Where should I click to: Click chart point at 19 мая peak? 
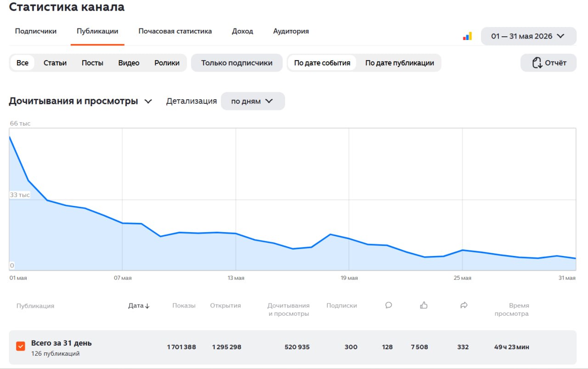[x=330, y=234]
